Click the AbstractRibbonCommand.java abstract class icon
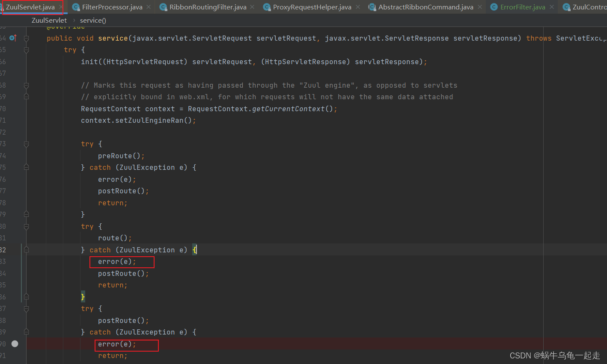The width and height of the screenshot is (607, 364). [x=372, y=7]
